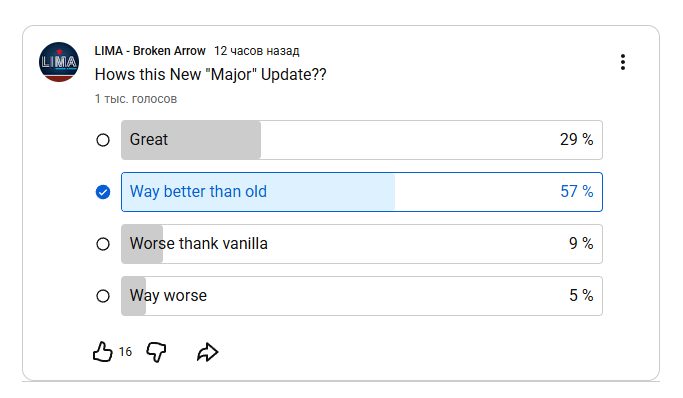Pick the Way worse radio button
This screenshot has width=683, height=398.
[103, 296]
